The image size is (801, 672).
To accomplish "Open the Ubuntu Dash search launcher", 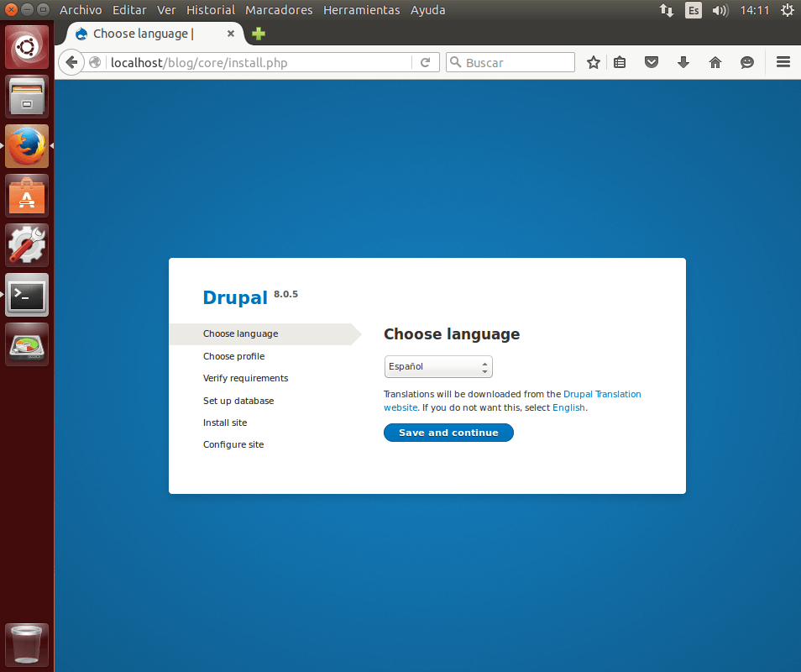I will click(x=27, y=47).
